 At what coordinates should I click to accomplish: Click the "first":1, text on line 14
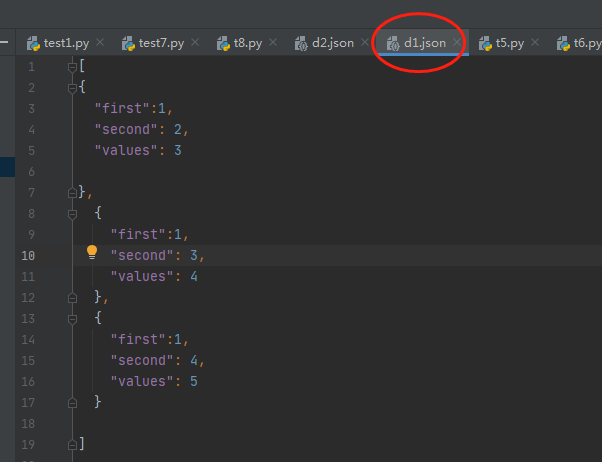click(x=150, y=339)
